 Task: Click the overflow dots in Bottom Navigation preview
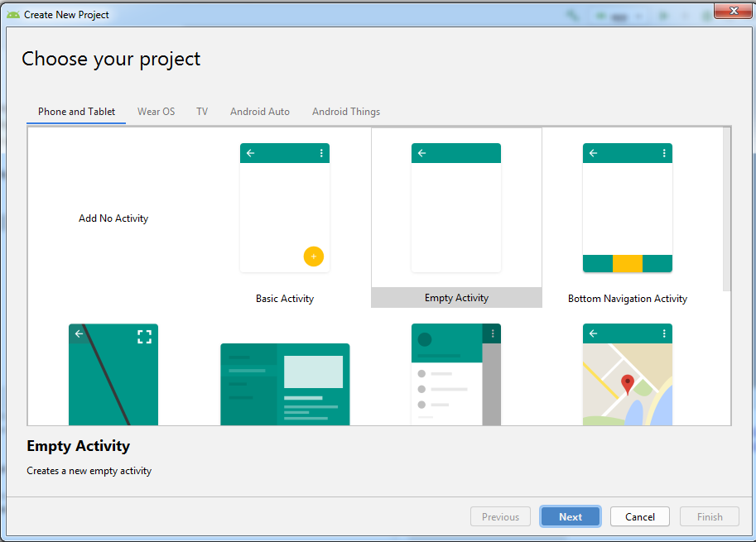tap(664, 153)
